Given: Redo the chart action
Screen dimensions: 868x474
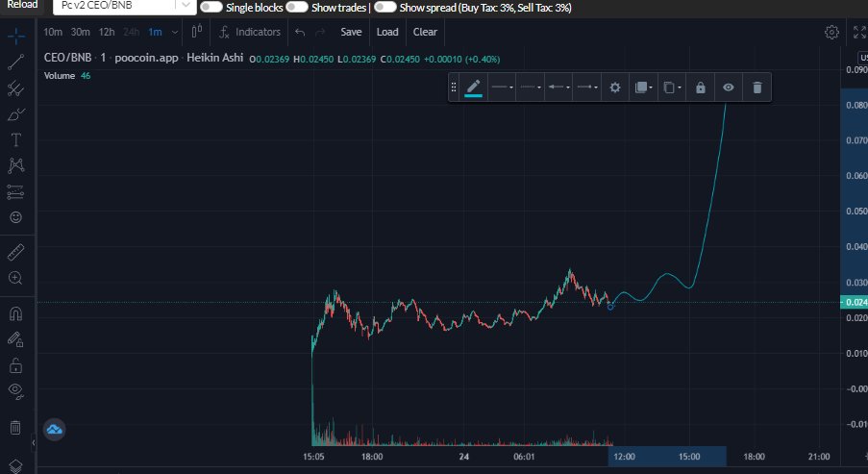Looking at the screenshot, I should pos(320,32).
